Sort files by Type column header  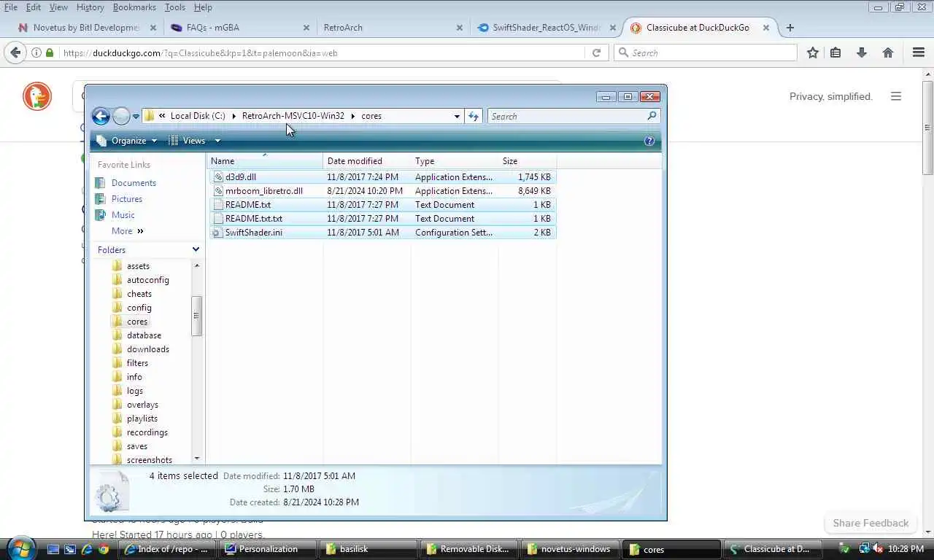455,161
